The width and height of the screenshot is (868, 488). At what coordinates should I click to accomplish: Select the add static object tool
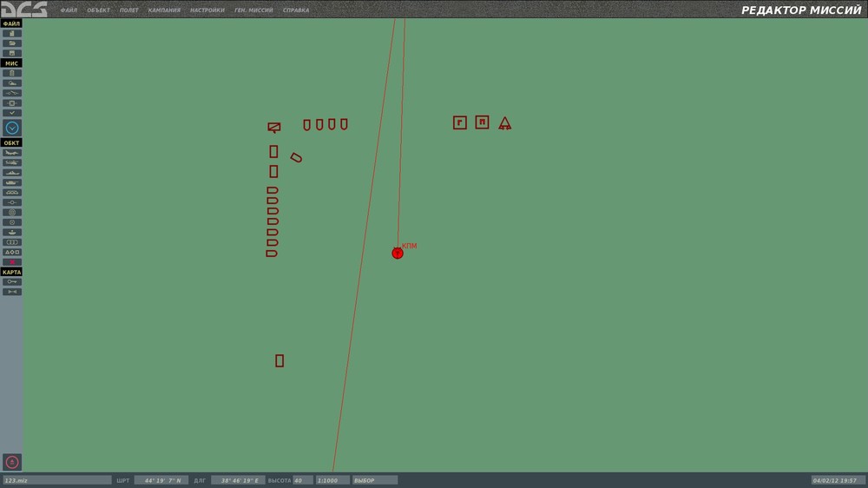tap(11, 193)
